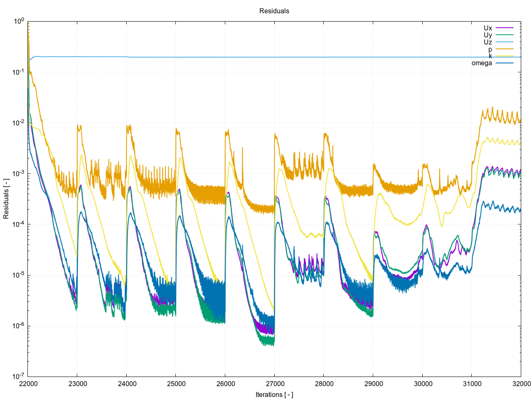Click the 25000 x-axis tick label

[x=176, y=384]
